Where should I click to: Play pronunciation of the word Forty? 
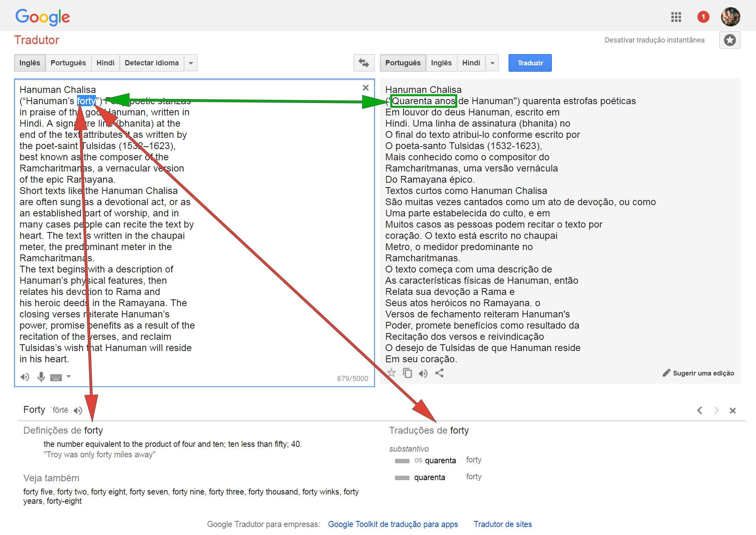tap(78, 410)
